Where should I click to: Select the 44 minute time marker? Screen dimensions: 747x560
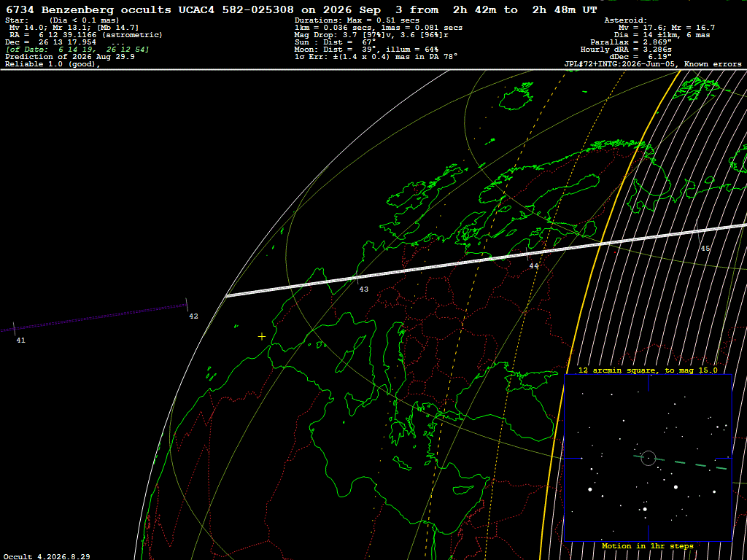click(533, 266)
